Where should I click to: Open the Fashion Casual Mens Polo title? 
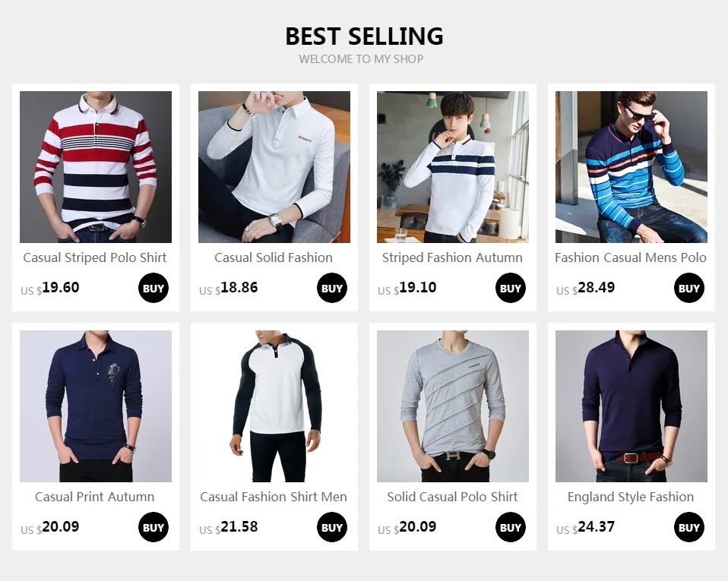(x=631, y=257)
